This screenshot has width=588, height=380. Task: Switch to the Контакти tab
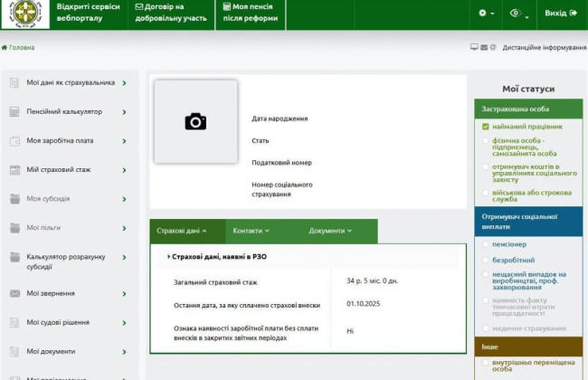coord(251,231)
